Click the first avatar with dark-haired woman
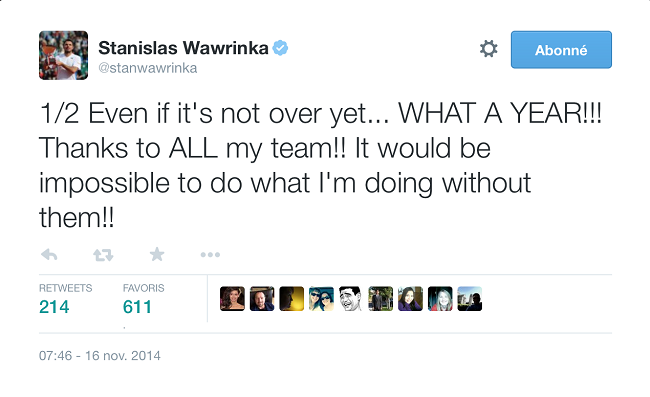 (232, 298)
